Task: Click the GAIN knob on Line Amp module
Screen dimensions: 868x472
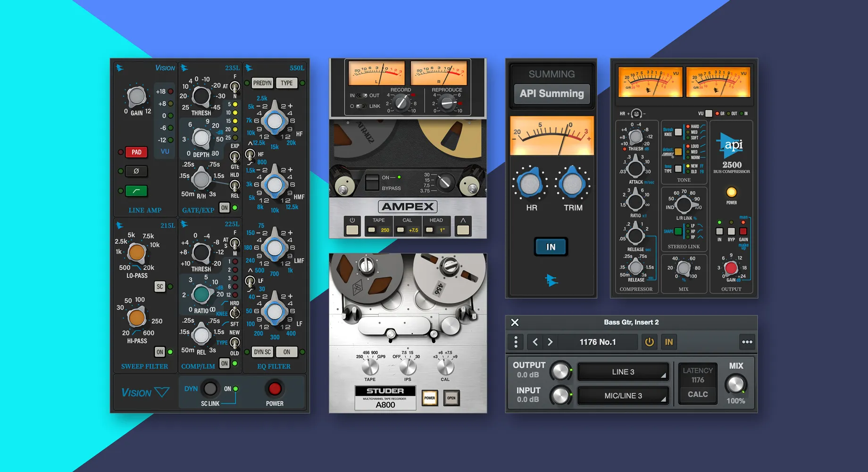Action: point(137,96)
